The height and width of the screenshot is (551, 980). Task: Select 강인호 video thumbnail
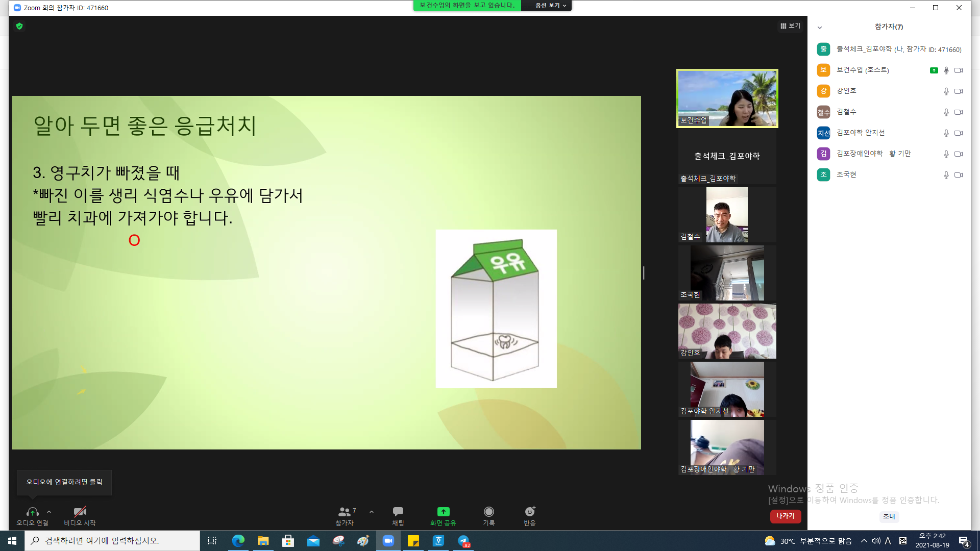(727, 331)
